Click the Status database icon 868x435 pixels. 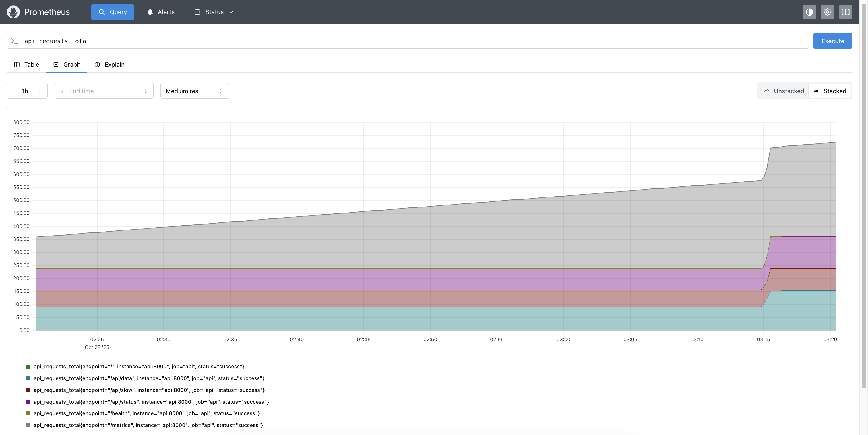(197, 12)
